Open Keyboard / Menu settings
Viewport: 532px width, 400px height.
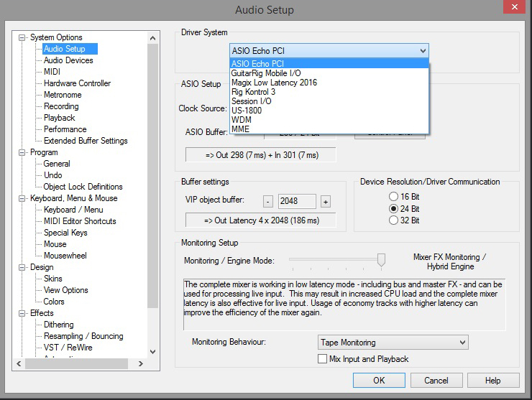(73, 210)
